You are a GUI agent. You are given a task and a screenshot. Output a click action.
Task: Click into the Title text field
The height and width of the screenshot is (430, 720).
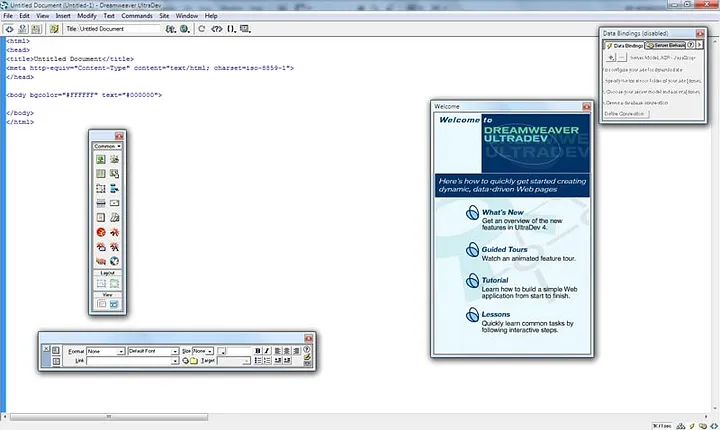point(120,29)
